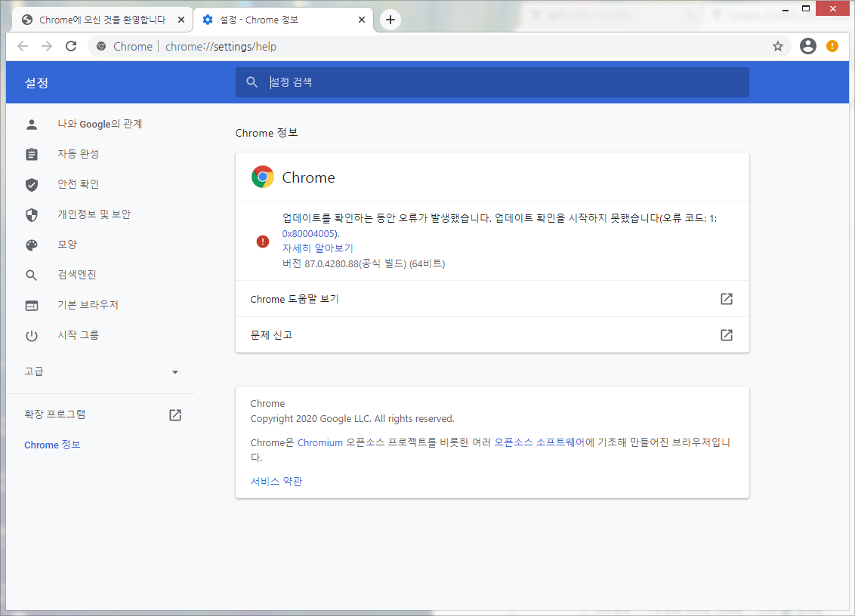Expand the '고급' advanced section
The width and height of the screenshot is (855, 616).
[x=101, y=371]
